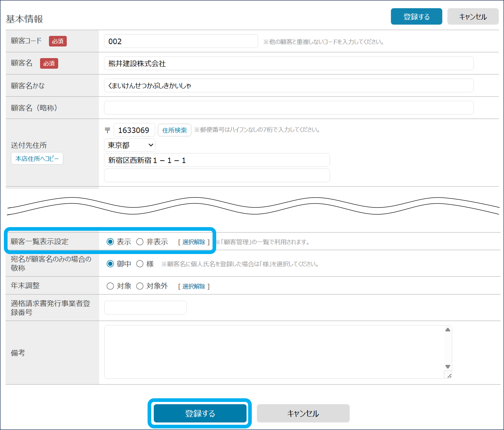Click the 備考 scrollbar up arrow
This screenshot has height=430, width=504.
click(x=448, y=330)
